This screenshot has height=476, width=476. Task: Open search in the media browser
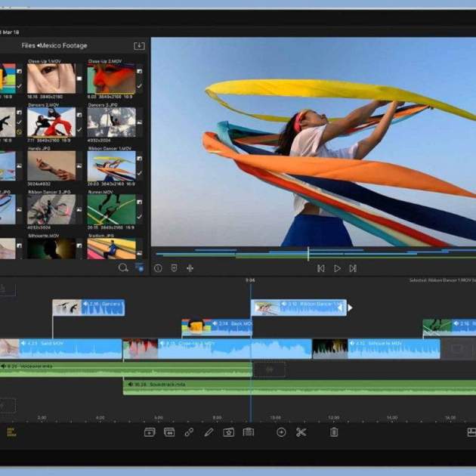pos(123,267)
